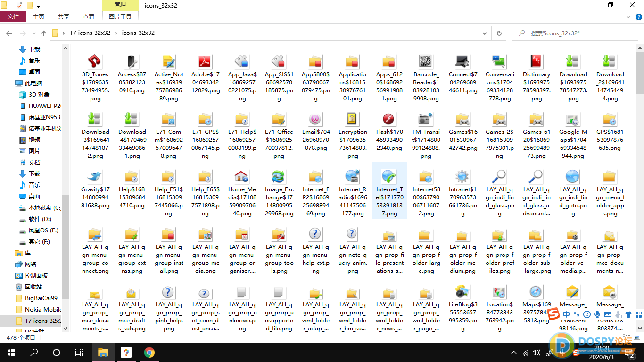Open HUAWEI P20 device in sidebar
The image size is (644, 362).
[41, 106]
